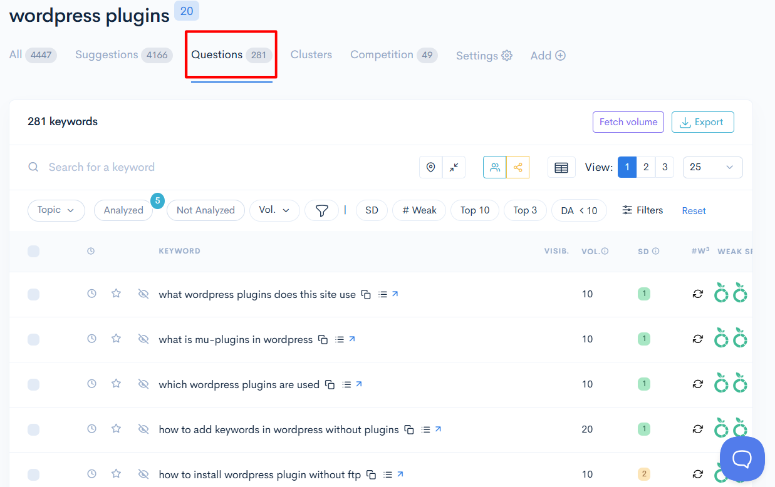Toggle visibility for 'what is mu-plugins in wordpress'
Viewport: 775px width, 487px height.
click(143, 339)
